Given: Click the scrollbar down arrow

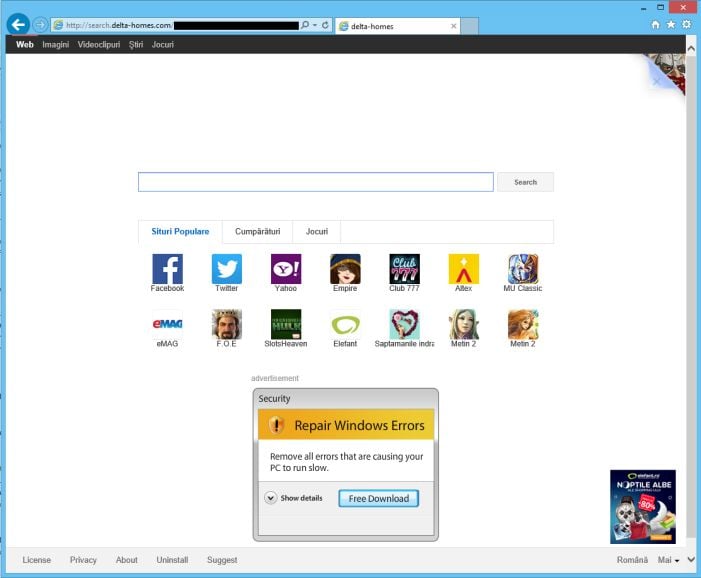Looking at the screenshot, I should point(691,559).
